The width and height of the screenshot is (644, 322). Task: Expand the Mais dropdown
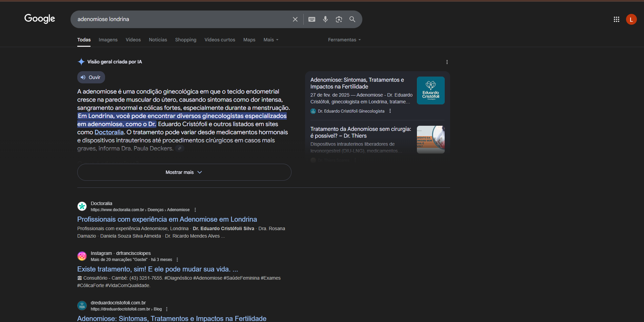coord(271,40)
